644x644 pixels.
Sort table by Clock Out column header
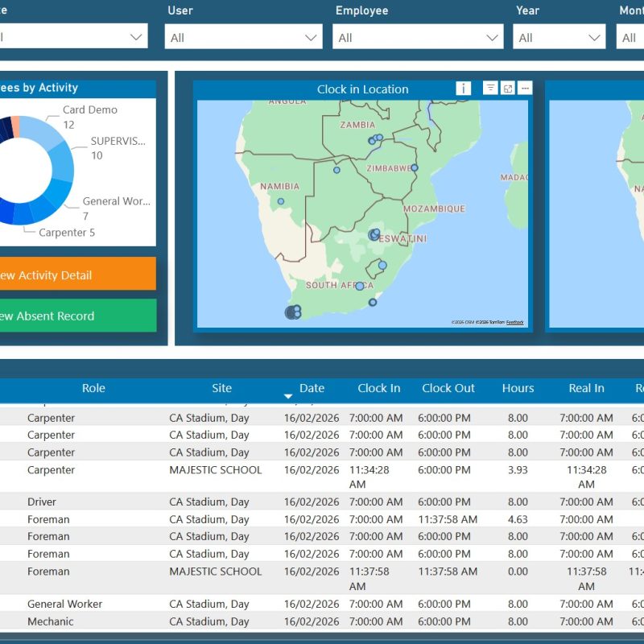click(x=448, y=388)
